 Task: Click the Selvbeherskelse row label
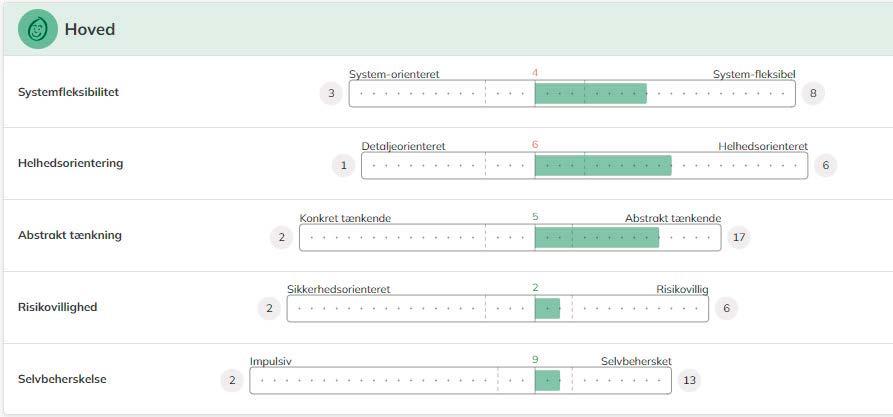pos(62,379)
